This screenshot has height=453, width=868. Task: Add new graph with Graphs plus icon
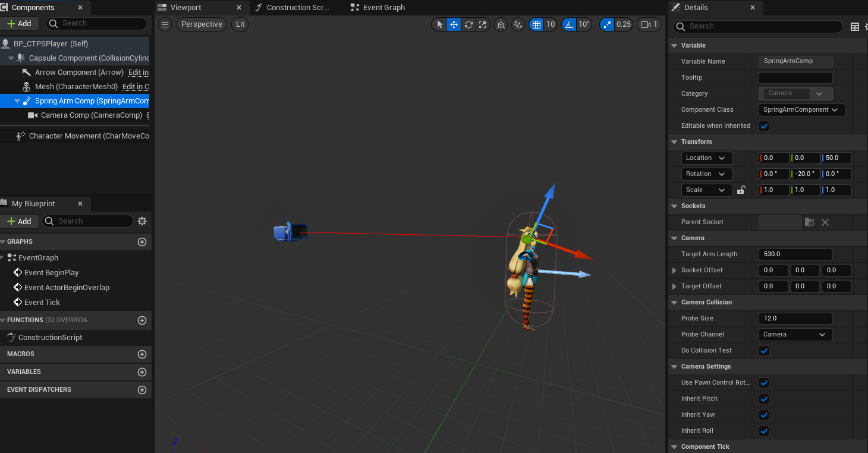click(x=142, y=242)
